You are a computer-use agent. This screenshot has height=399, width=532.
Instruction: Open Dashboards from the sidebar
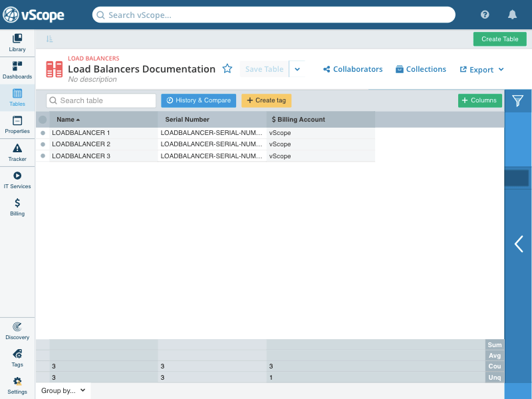pyautogui.click(x=17, y=70)
